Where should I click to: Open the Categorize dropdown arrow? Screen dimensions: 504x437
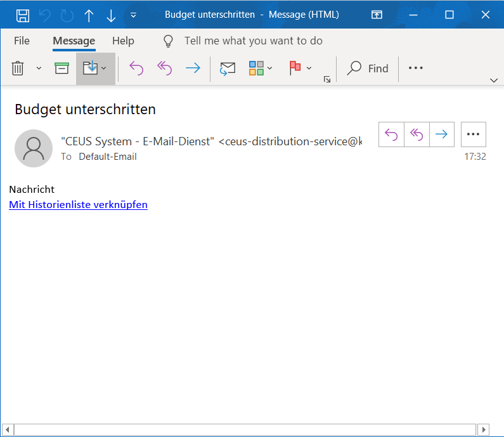tap(270, 68)
